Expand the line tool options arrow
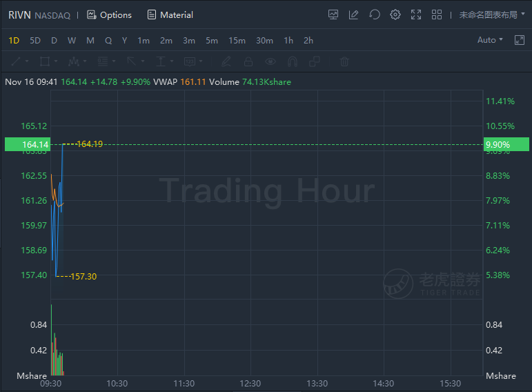Viewport: 532px width, 392px height. 27,61
